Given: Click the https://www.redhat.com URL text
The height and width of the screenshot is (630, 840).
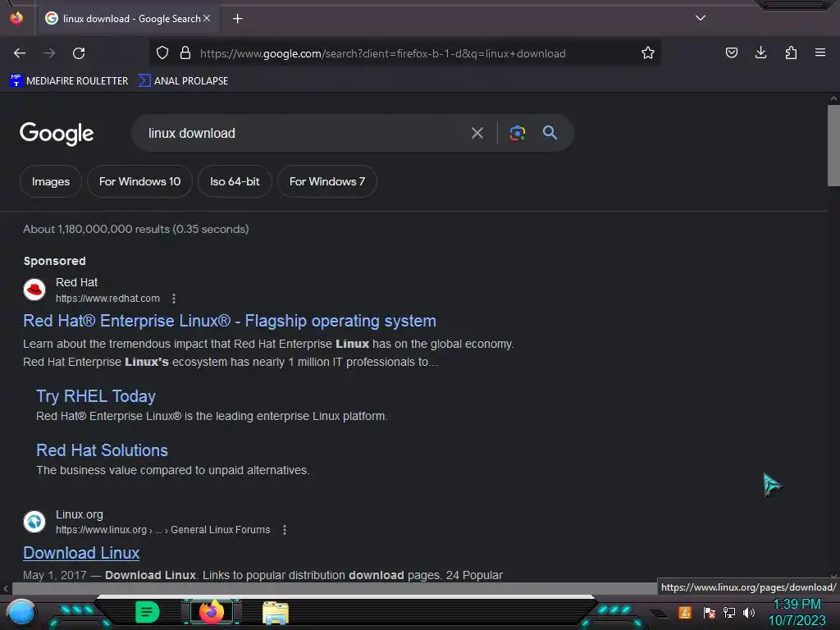Looking at the screenshot, I should (107, 299).
